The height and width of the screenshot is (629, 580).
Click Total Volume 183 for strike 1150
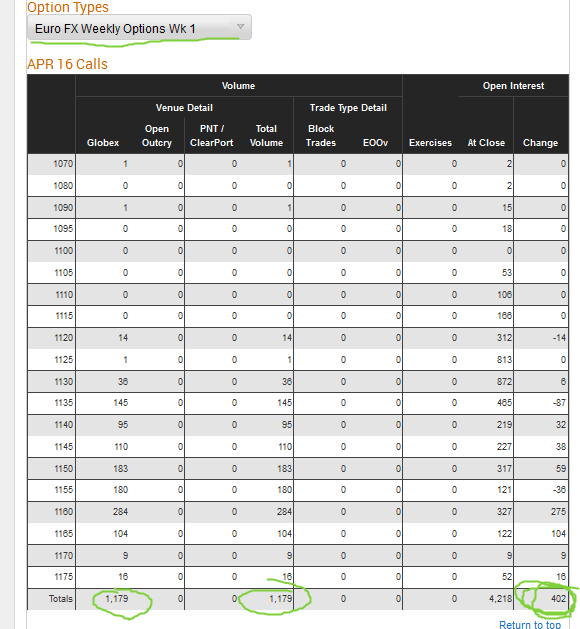pos(285,469)
